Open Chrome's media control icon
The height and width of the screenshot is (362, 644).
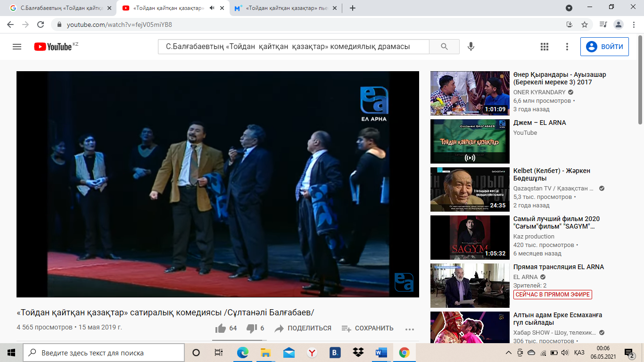(603, 25)
